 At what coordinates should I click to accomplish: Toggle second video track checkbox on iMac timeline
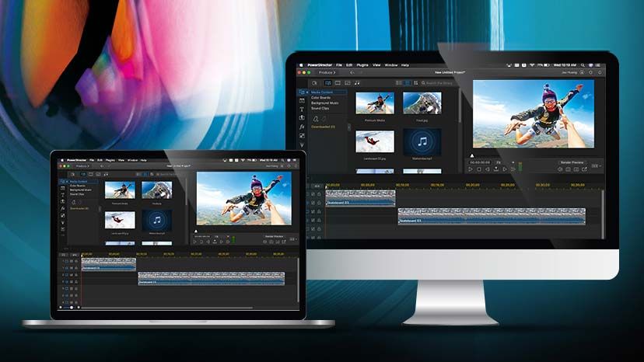pos(313,211)
